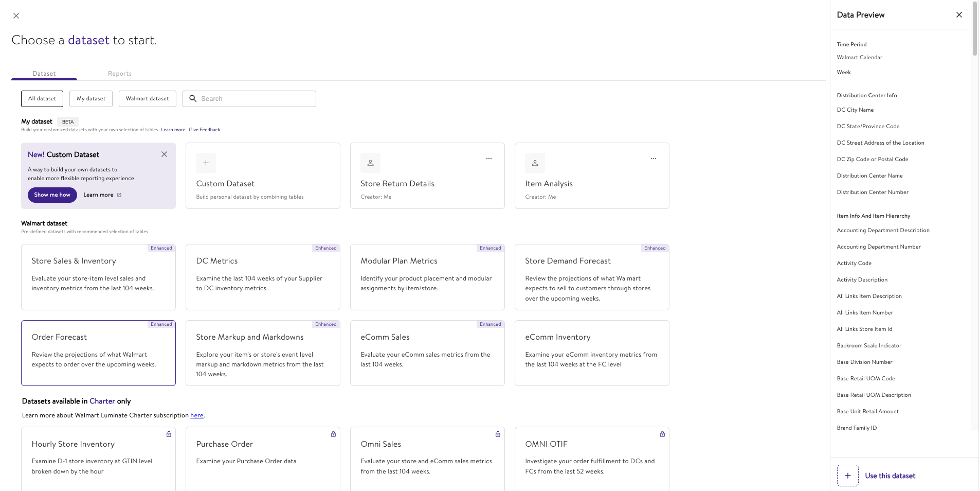The width and height of the screenshot is (980, 491).
Task: Open the here link for Charter subscription
Action: point(197,415)
